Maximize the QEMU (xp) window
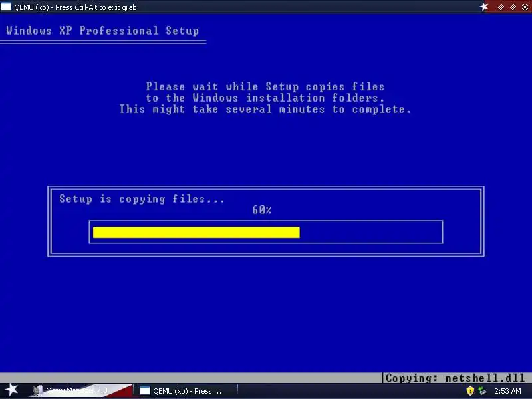This screenshot has height=399, width=532. pos(513,7)
